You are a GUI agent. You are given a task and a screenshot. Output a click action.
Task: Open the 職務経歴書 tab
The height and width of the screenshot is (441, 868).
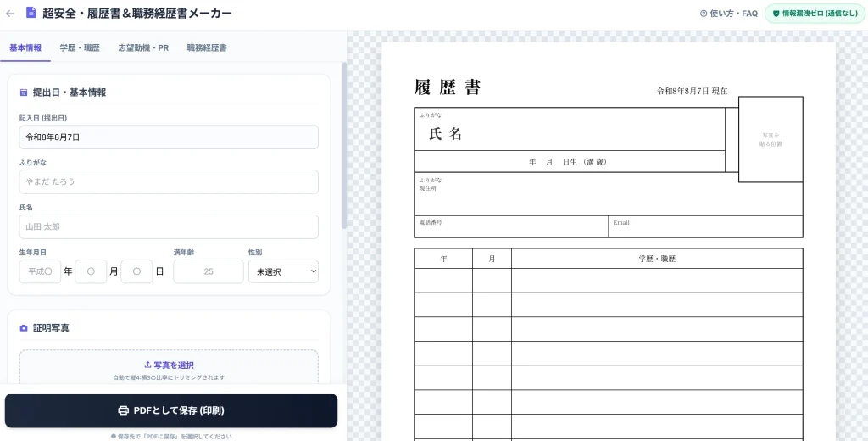coord(207,47)
